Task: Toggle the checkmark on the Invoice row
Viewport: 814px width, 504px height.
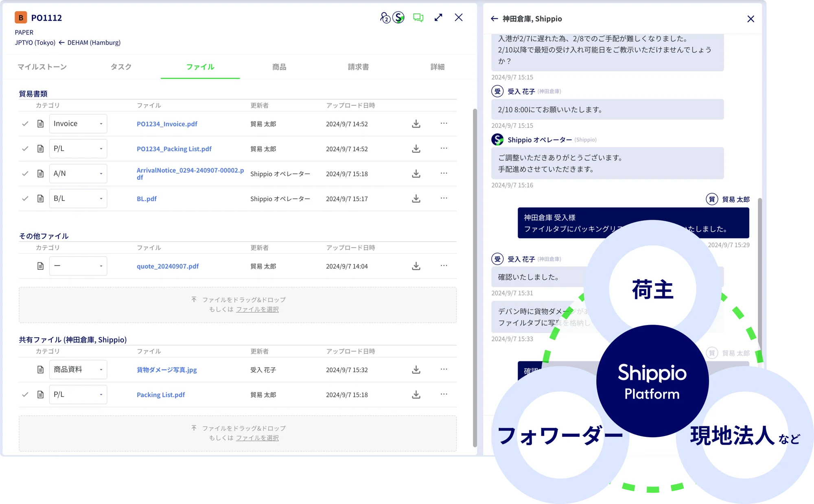Action: click(25, 124)
